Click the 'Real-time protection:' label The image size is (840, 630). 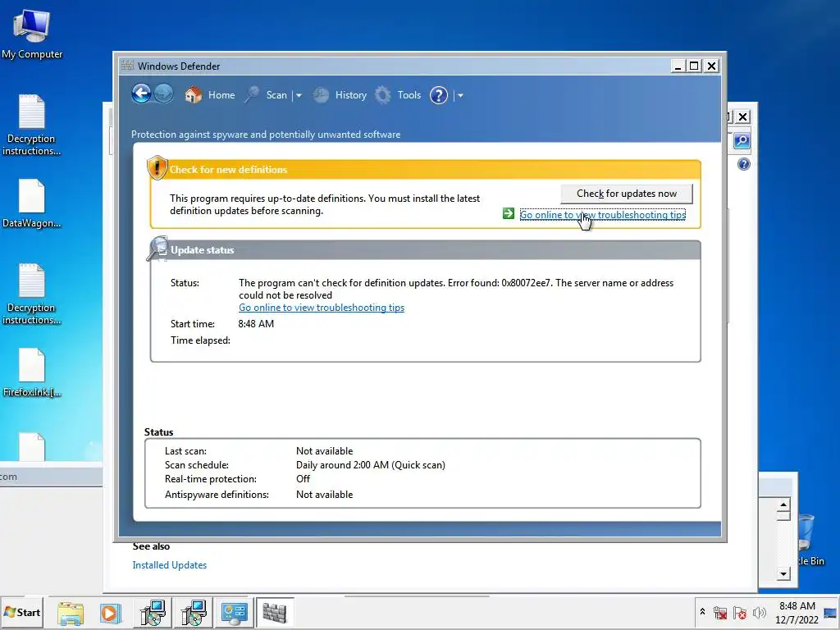pos(211,479)
